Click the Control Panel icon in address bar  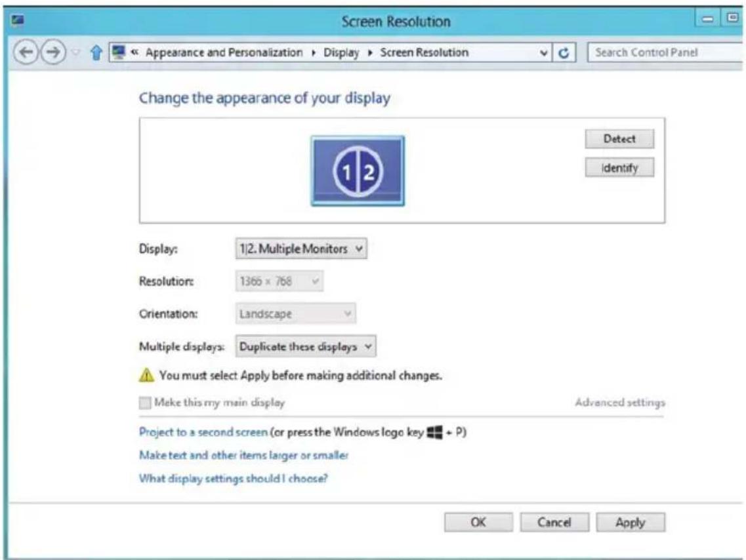[119, 52]
